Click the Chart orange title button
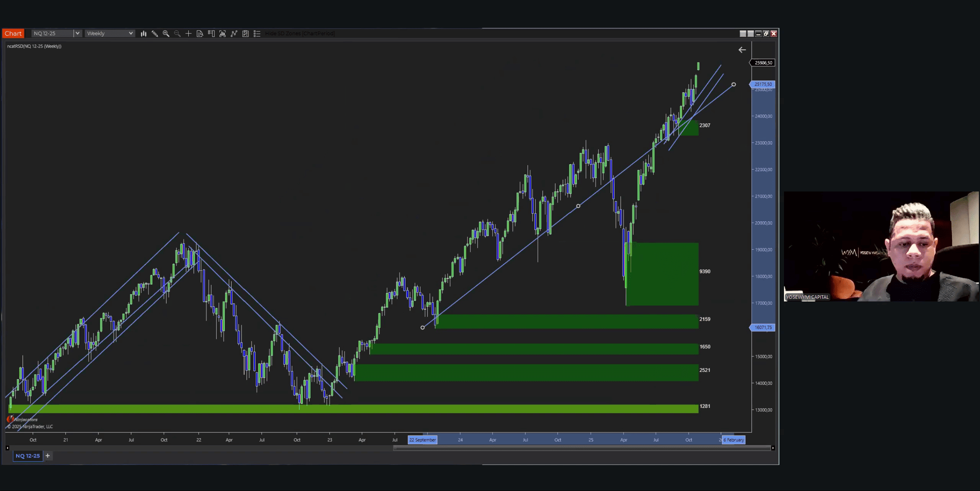The height and width of the screenshot is (491, 980). [13, 33]
